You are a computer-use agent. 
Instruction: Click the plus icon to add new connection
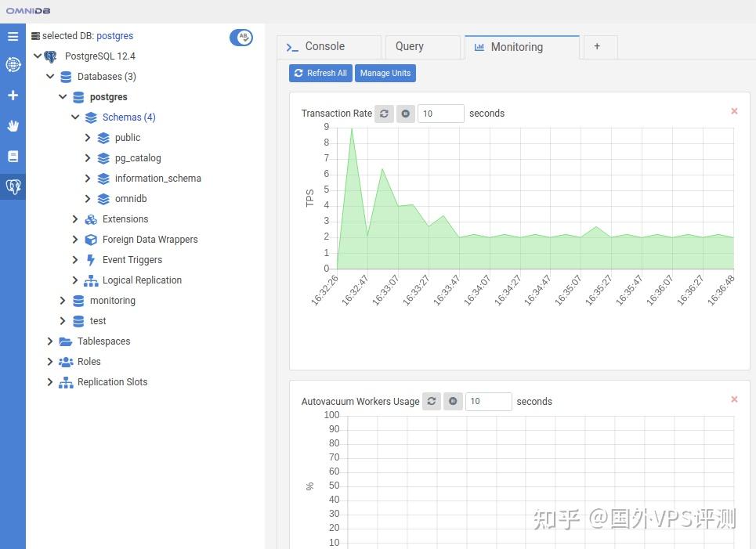coord(13,95)
